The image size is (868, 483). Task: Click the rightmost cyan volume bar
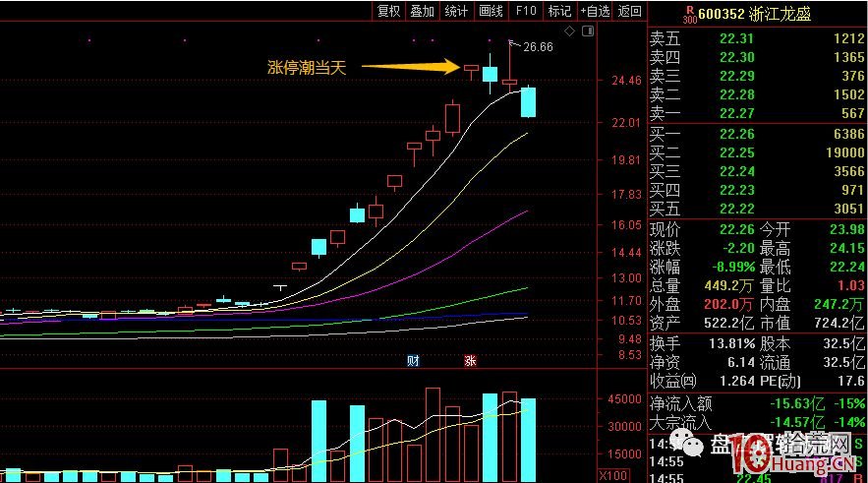pyautogui.click(x=528, y=440)
